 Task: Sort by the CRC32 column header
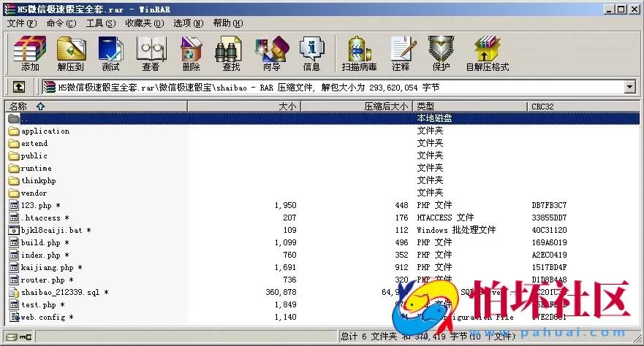pyautogui.click(x=583, y=107)
